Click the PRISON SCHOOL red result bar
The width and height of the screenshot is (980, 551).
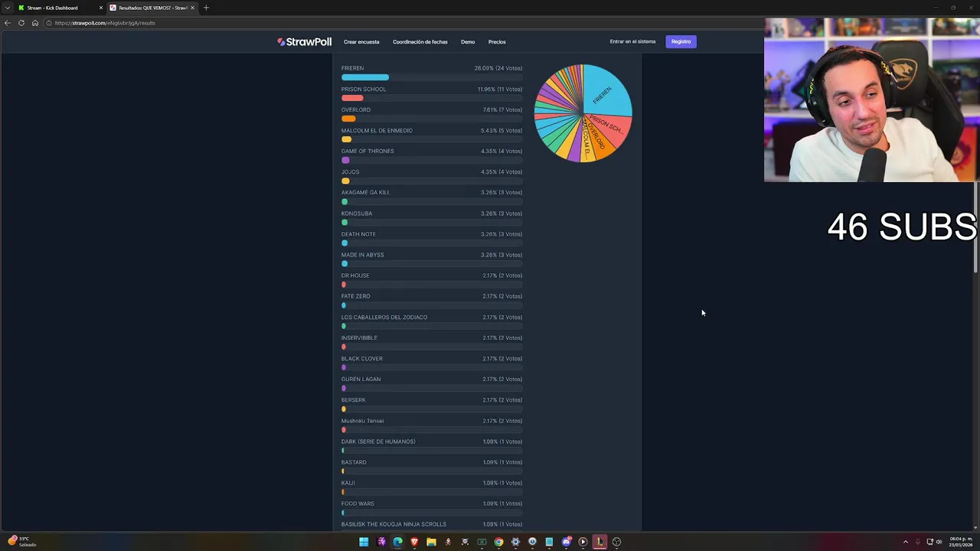click(x=352, y=98)
